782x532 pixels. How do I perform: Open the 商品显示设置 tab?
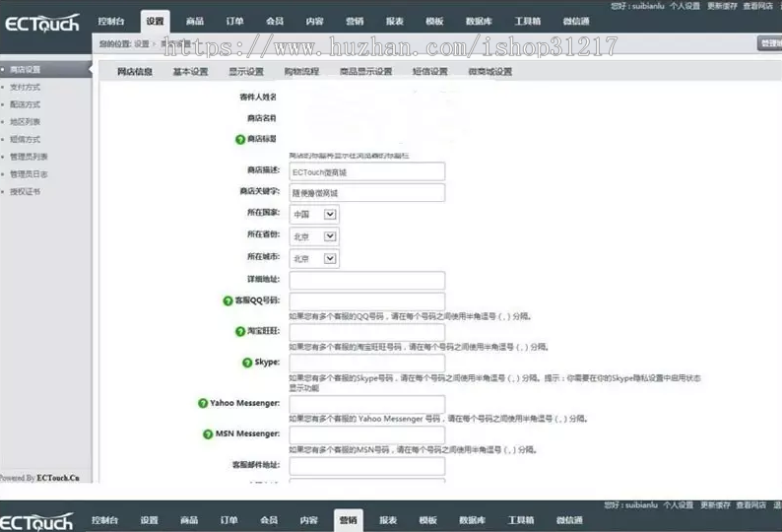click(366, 72)
